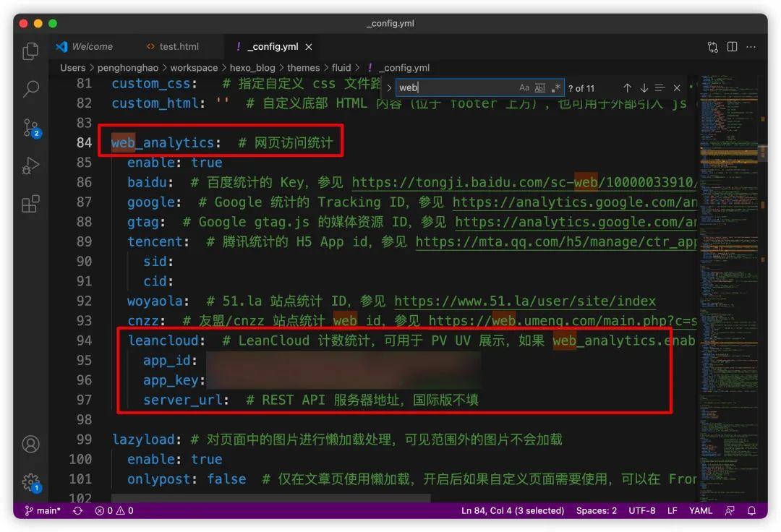The height and width of the screenshot is (532, 781).
Task: Click the 'tencent' key on line 89
Action: coord(155,242)
